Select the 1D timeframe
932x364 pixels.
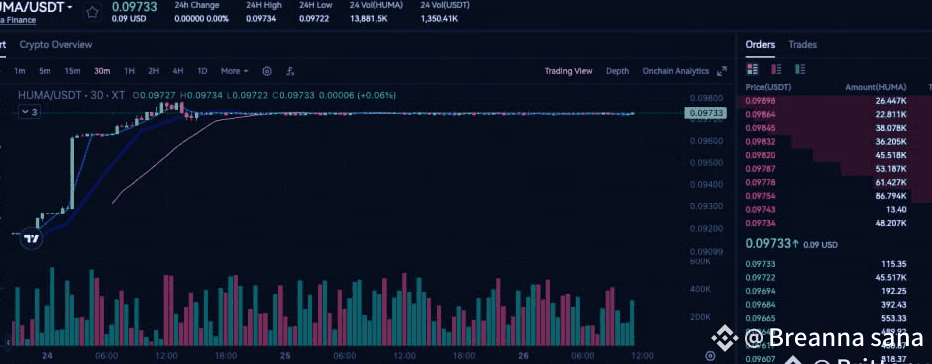[202, 71]
